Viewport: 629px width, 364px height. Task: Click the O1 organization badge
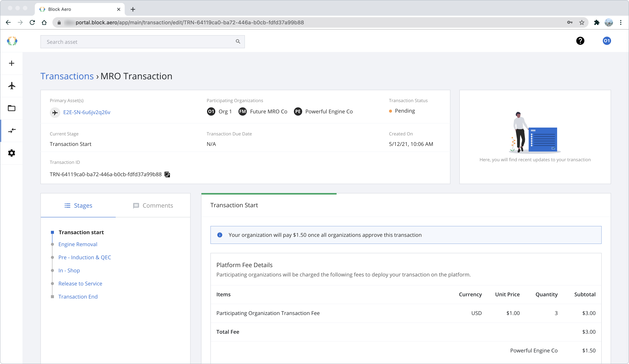point(211,111)
